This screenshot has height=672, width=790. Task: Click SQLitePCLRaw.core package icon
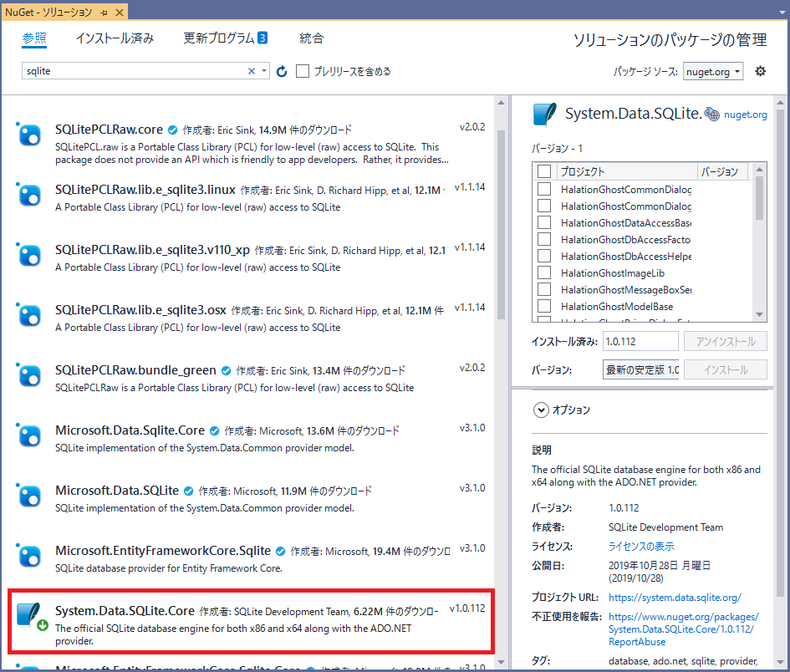[x=28, y=135]
